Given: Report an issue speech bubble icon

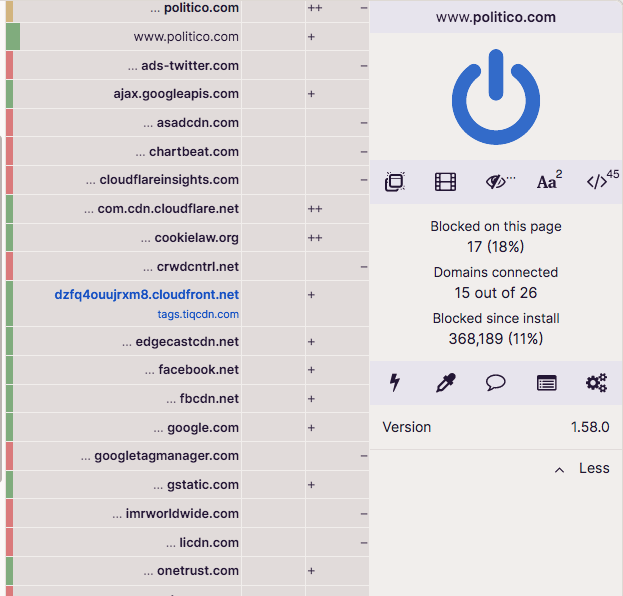Looking at the screenshot, I should click(495, 383).
